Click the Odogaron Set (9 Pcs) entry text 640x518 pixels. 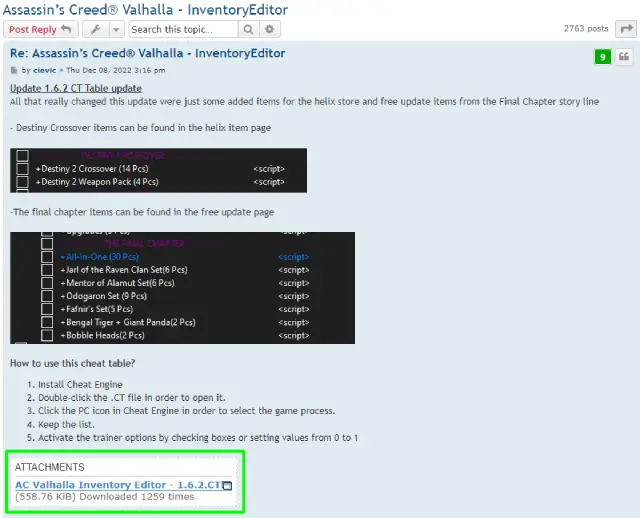(x=104, y=296)
